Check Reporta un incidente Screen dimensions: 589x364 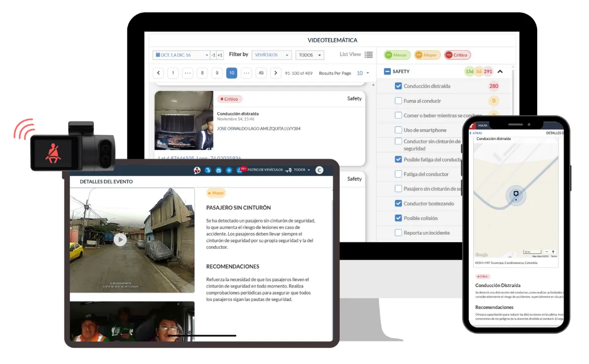click(398, 233)
